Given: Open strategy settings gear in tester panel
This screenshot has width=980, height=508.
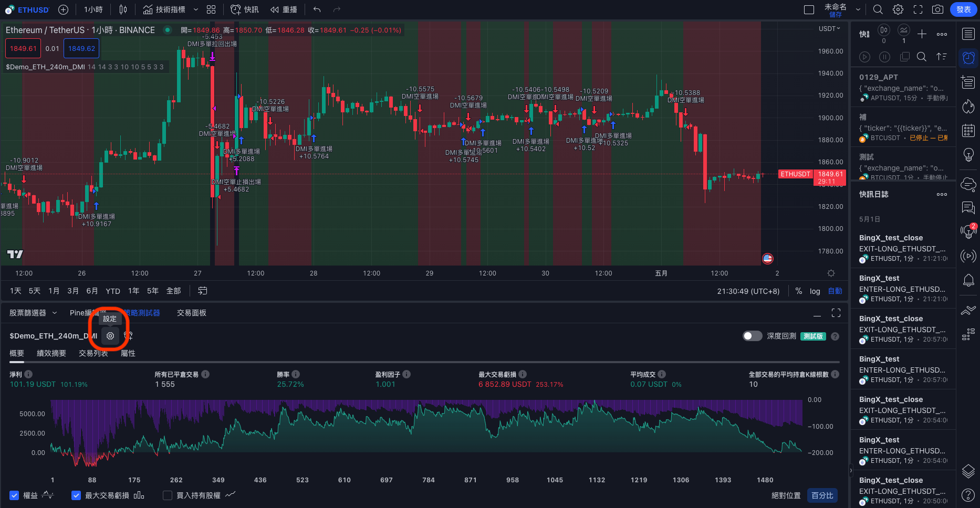Looking at the screenshot, I should coord(110,336).
